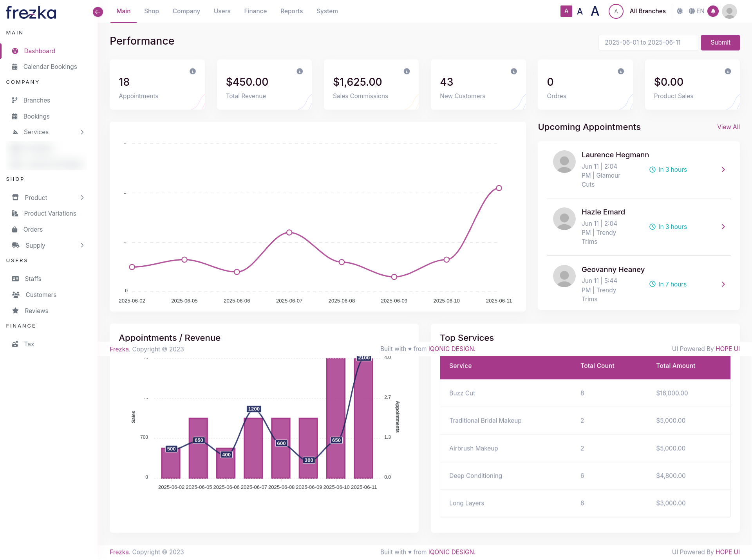
Task: Switch to the Reports top tab
Action: (291, 11)
